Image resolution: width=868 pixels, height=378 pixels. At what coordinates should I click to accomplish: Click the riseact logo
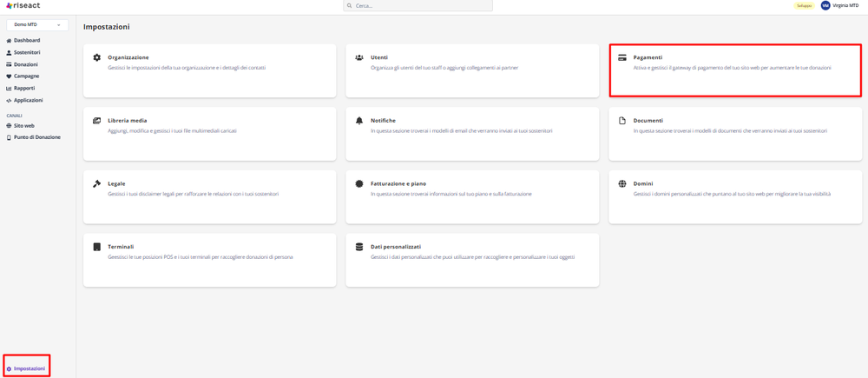click(x=23, y=5)
